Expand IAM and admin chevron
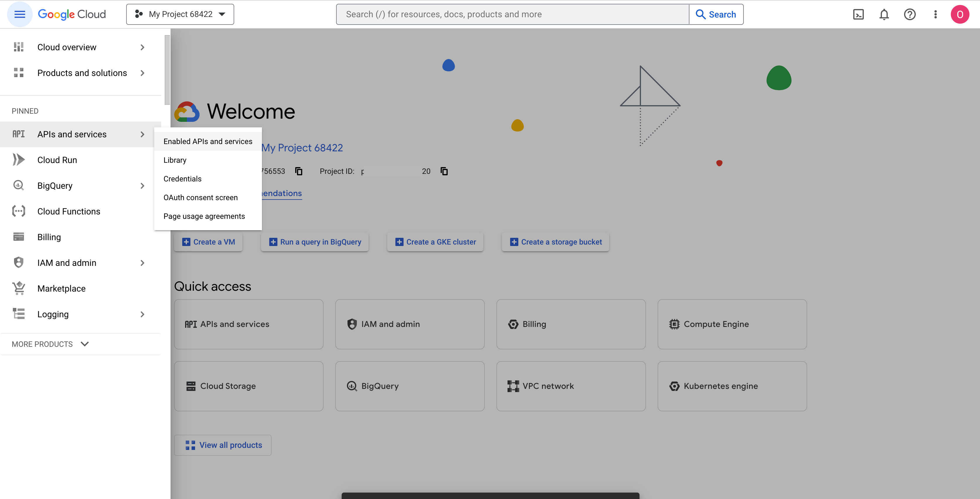This screenshot has height=499, width=980. tap(142, 263)
